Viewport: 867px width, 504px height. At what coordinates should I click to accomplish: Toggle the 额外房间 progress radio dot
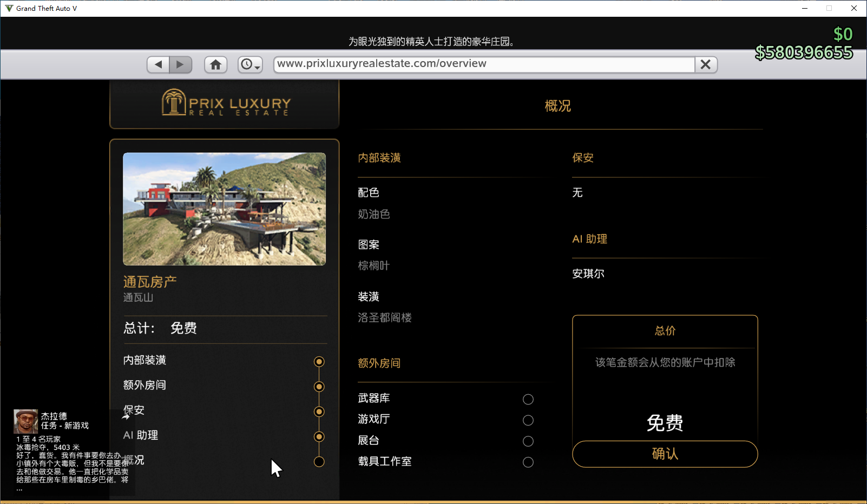pos(319,387)
